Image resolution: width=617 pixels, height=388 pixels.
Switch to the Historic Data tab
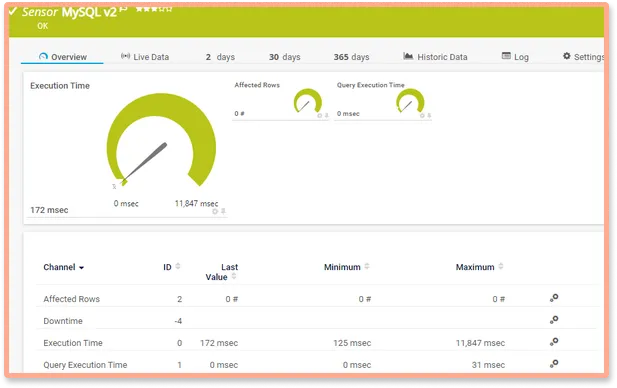[435, 57]
